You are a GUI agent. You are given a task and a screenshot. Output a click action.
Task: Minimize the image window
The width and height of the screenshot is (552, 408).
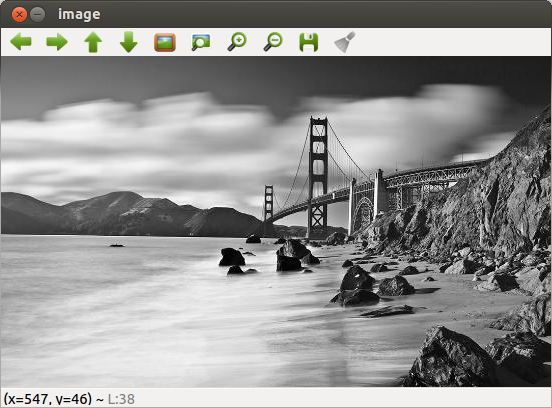point(37,15)
